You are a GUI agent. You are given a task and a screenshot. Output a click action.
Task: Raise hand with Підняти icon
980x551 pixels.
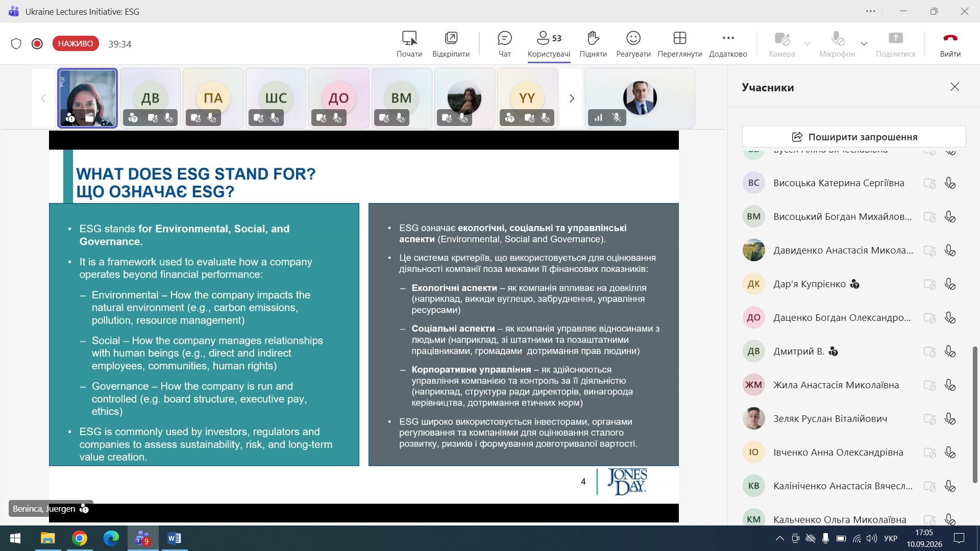[x=593, y=44]
